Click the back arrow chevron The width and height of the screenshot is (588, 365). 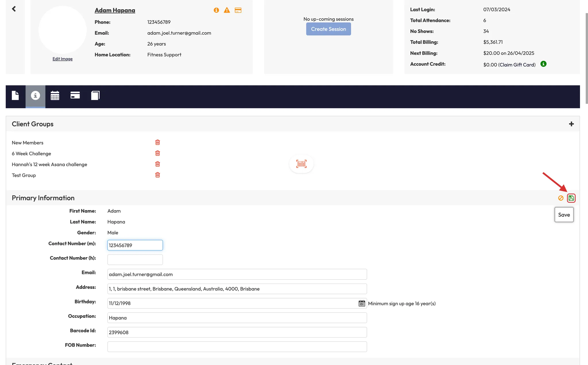[14, 9]
